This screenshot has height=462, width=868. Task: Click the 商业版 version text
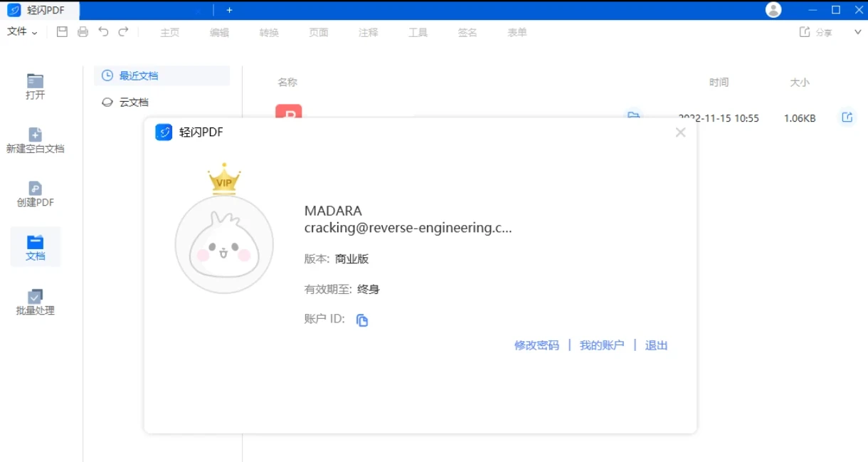pos(352,259)
